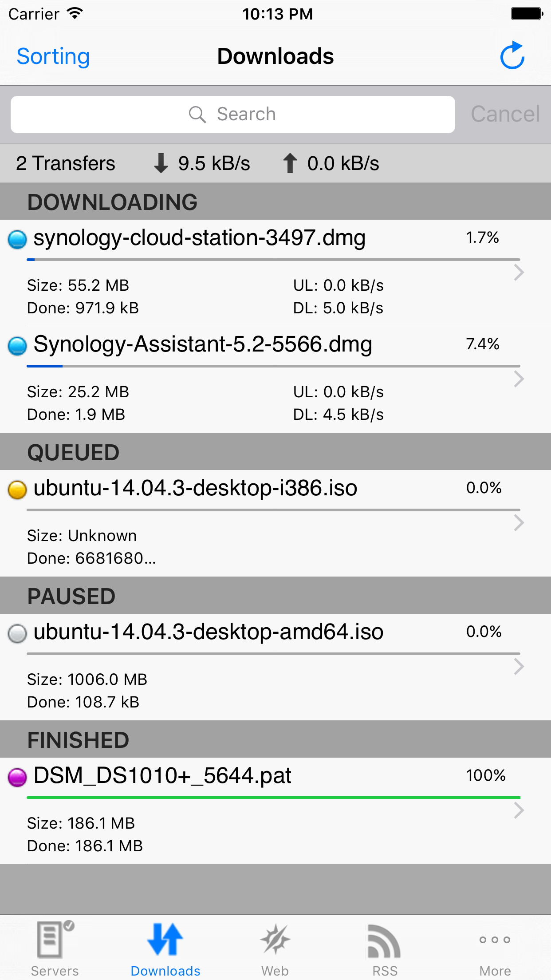Tap the blue status dot for Synology-Assistant-5.2-5566.dmg
This screenshot has width=551, height=980.
[x=18, y=346]
